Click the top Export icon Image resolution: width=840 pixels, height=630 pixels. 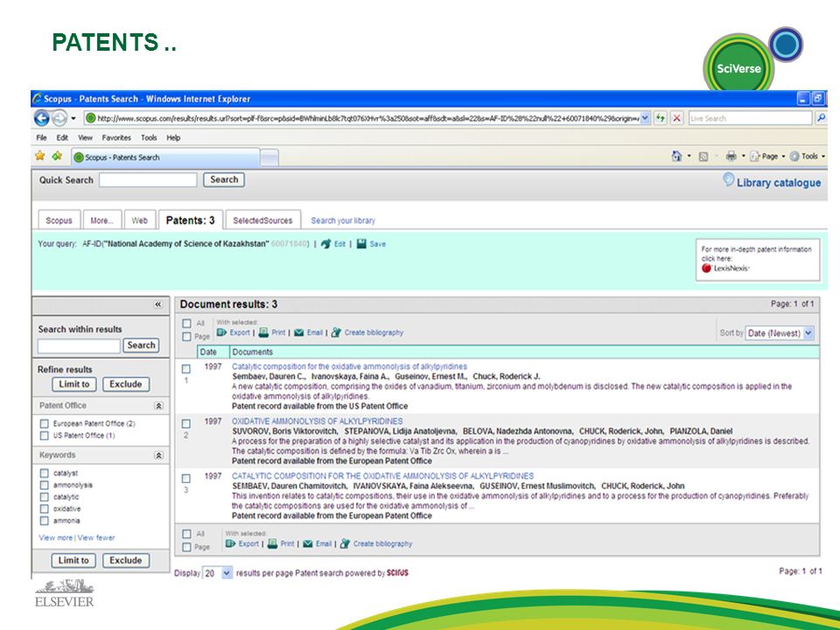click(x=221, y=332)
